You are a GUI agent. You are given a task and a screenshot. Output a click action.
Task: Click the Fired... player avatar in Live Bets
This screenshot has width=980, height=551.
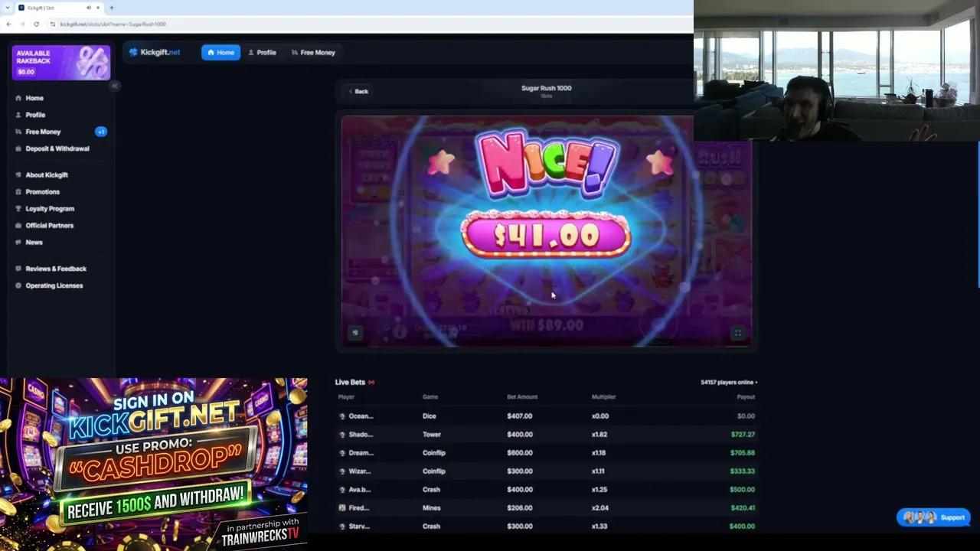tap(342, 508)
